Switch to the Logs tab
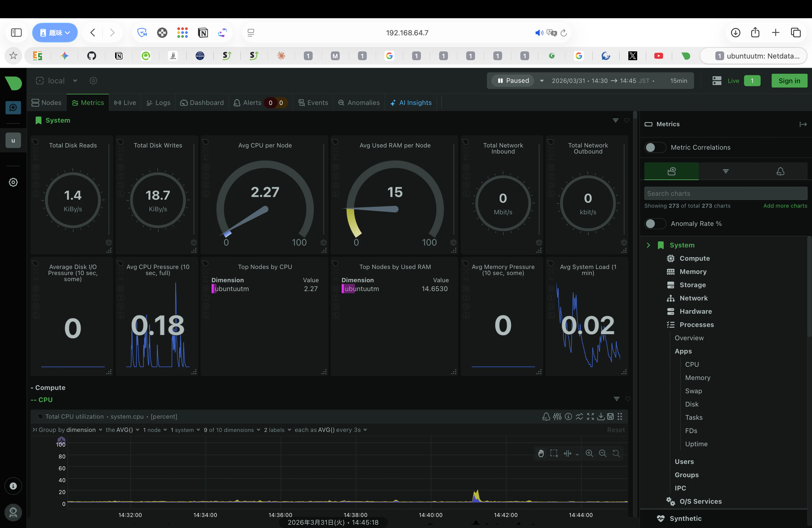Image resolution: width=812 pixels, height=528 pixels. [x=158, y=103]
